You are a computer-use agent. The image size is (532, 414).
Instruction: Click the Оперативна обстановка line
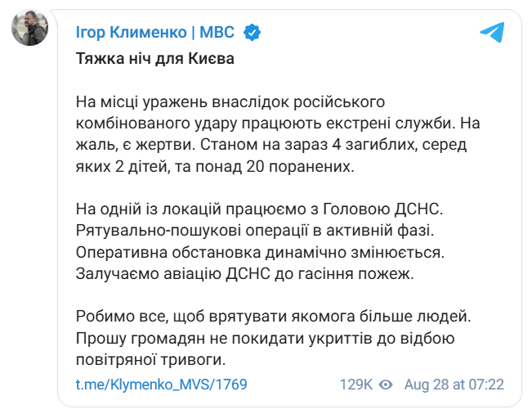coord(272,253)
